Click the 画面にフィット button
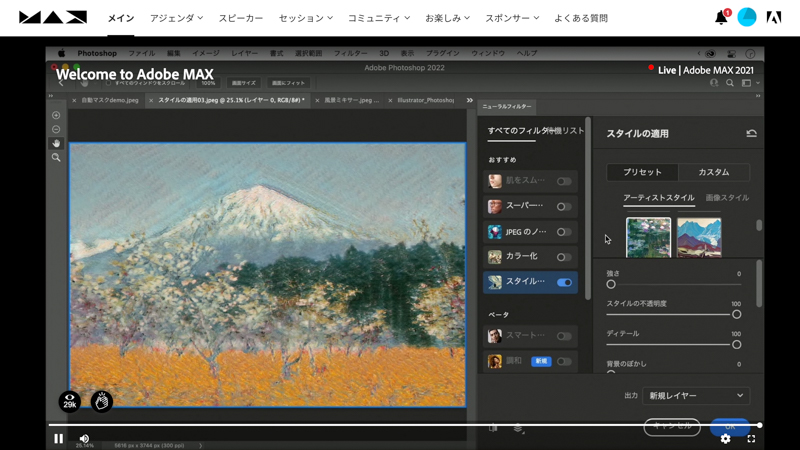The height and width of the screenshot is (450, 800). 288,83
